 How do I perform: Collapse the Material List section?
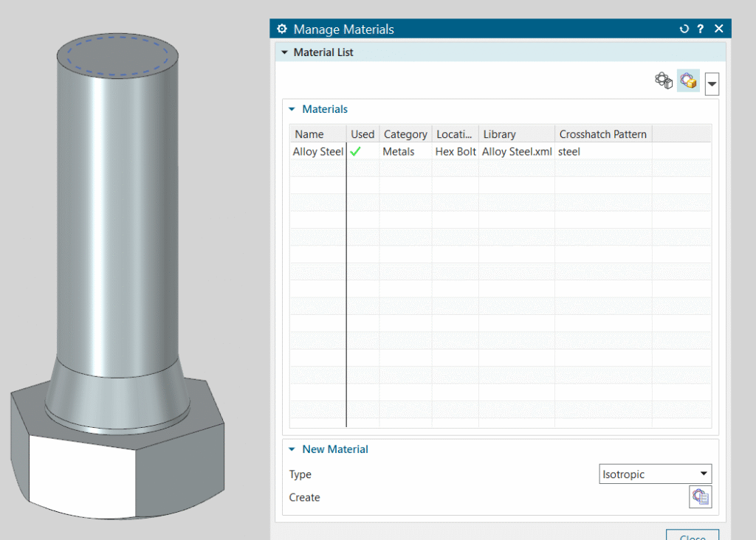(x=284, y=52)
